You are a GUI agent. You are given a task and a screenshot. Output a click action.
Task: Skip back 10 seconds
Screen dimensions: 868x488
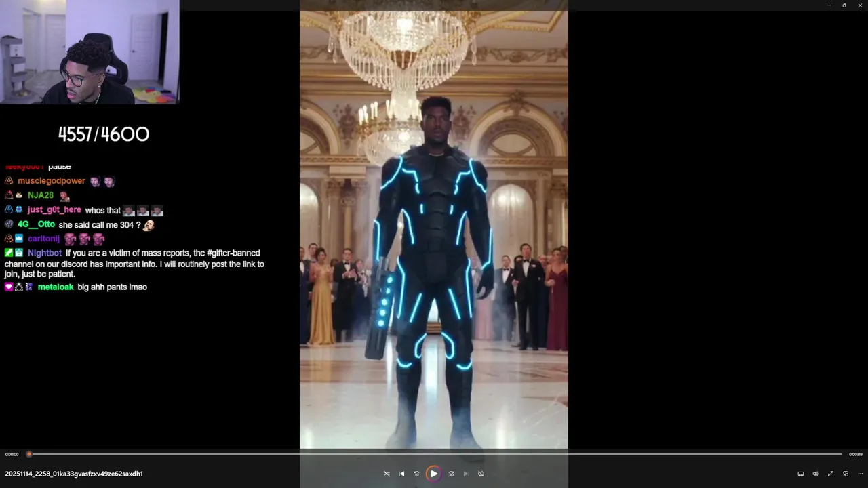pyautogui.click(x=416, y=474)
